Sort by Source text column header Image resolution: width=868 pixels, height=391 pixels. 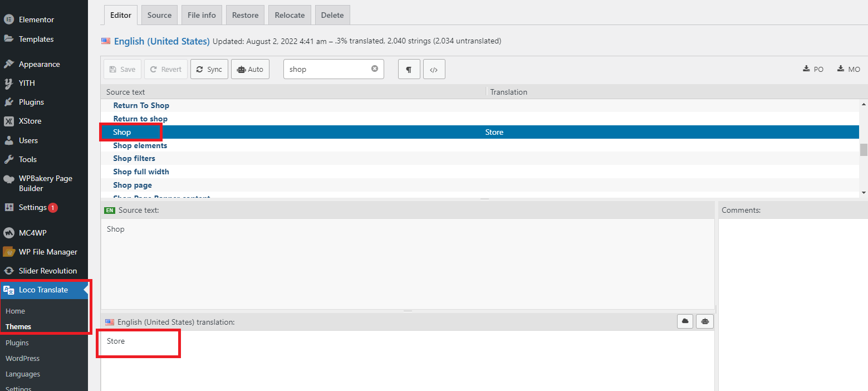293,92
